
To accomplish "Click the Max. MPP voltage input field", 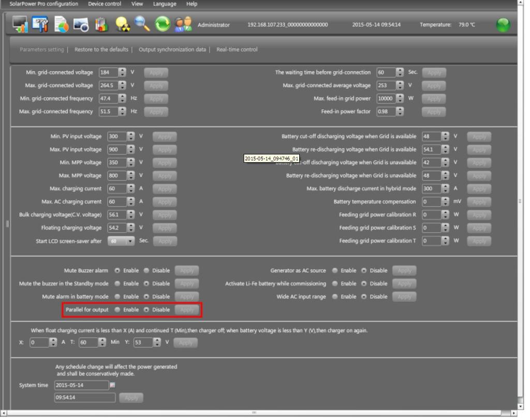I will pos(117,176).
